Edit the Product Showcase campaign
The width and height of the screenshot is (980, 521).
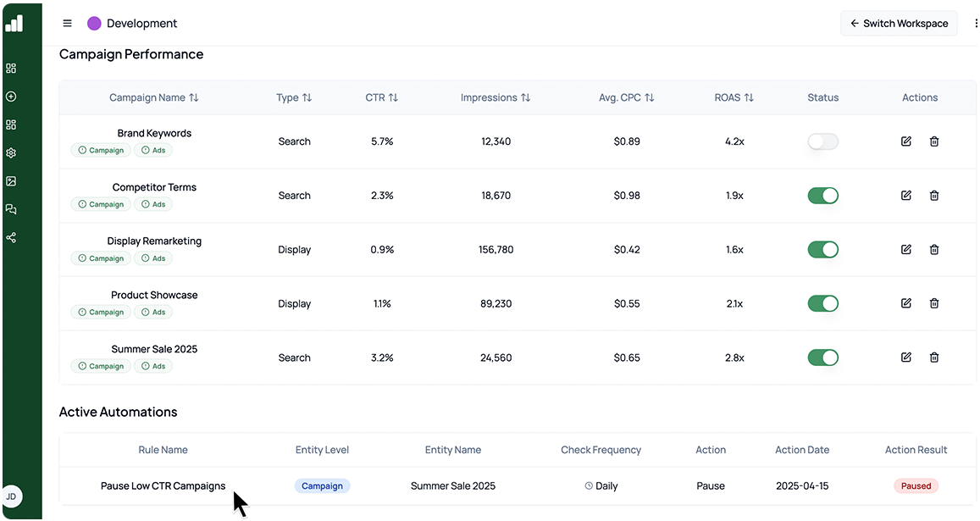(905, 303)
